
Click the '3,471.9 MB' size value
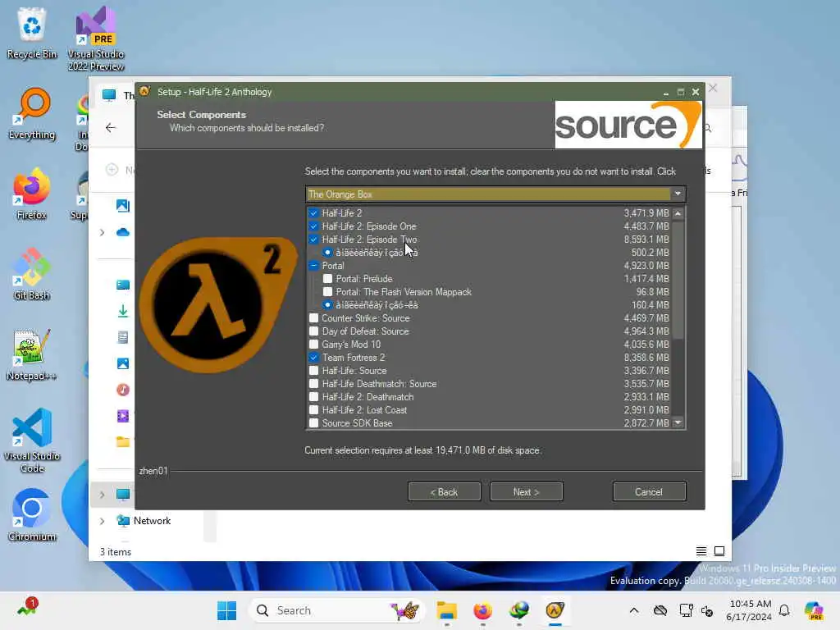pyautogui.click(x=646, y=213)
